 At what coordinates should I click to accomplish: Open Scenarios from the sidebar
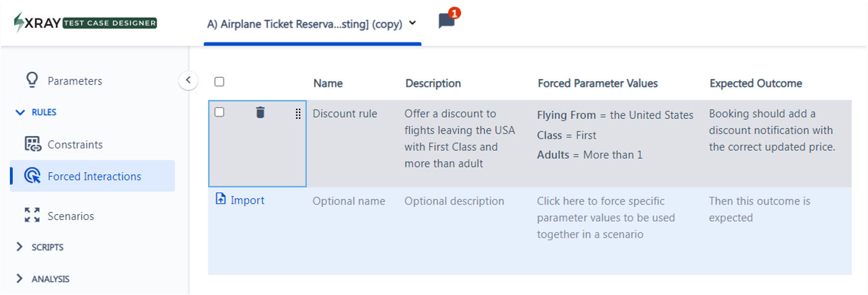point(70,216)
